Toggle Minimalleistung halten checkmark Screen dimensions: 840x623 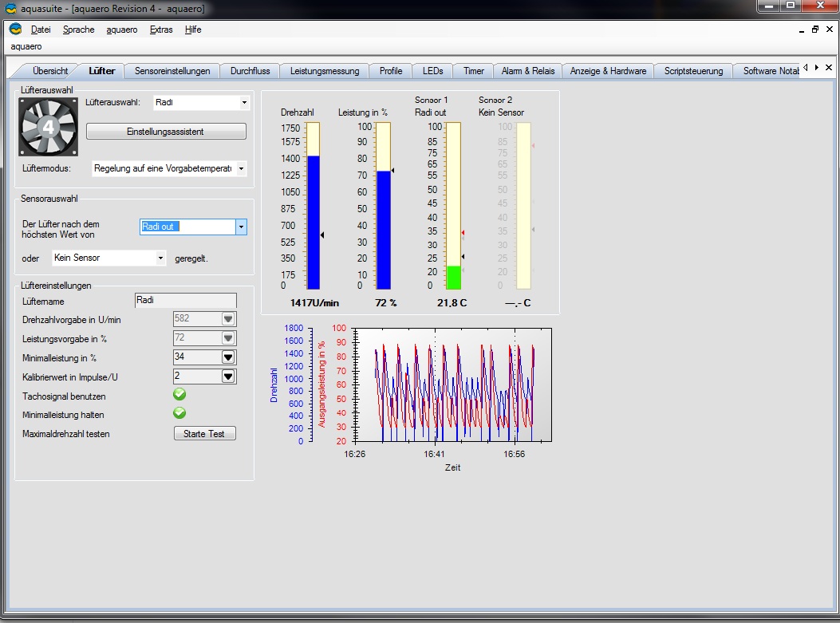point(180,413)
